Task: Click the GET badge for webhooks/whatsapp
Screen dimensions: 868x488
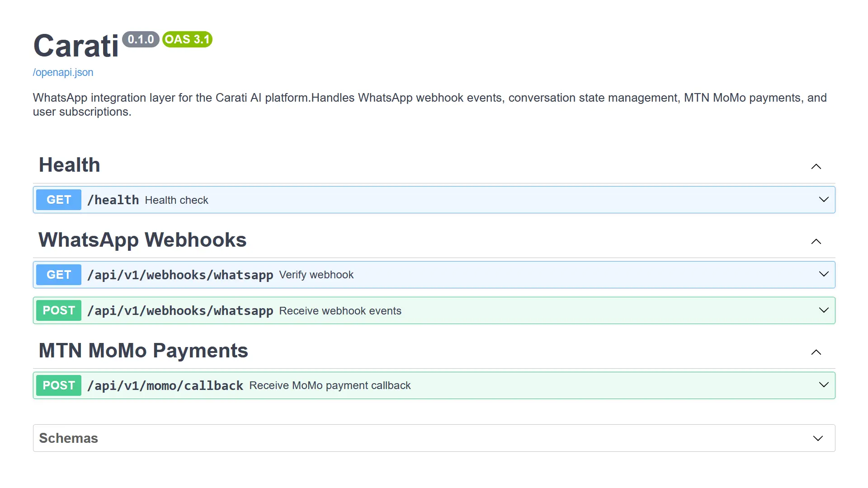Action: (59, 275)
